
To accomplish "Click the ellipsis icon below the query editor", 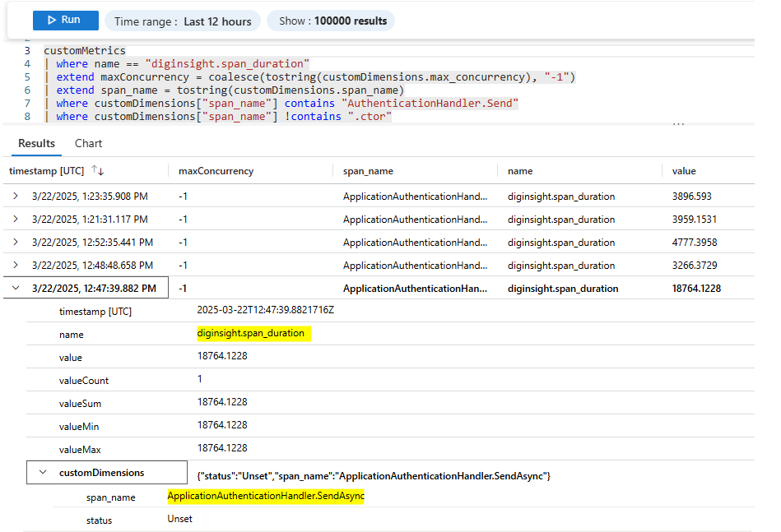I will coord(678,124).
